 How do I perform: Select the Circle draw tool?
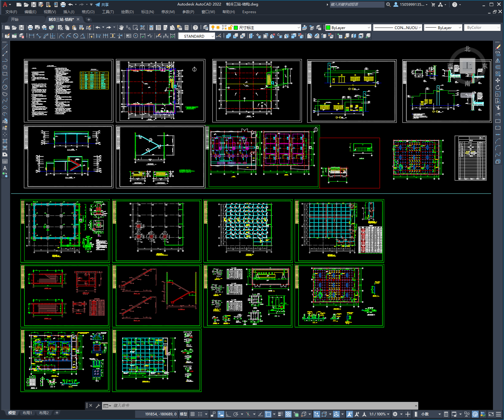(5, 87)
